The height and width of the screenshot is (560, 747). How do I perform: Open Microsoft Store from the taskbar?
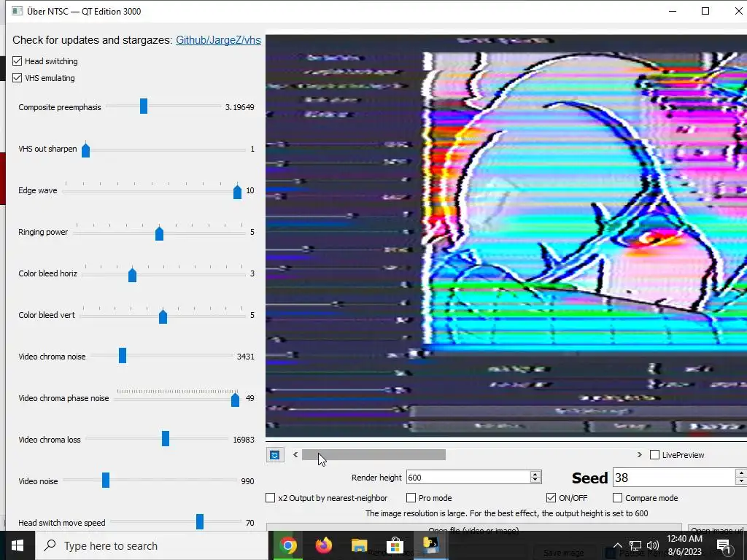click(395, 545)
